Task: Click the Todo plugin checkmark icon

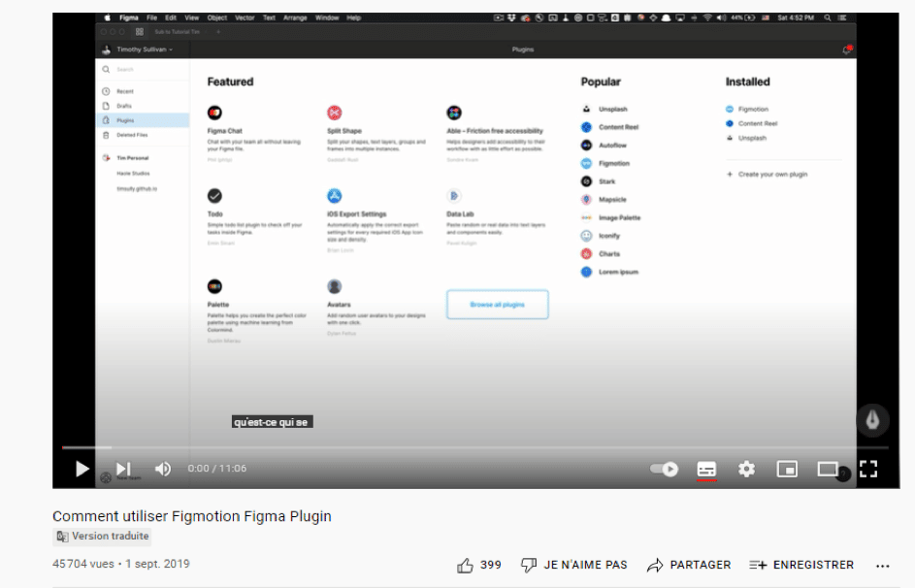Action: [214, 196]
